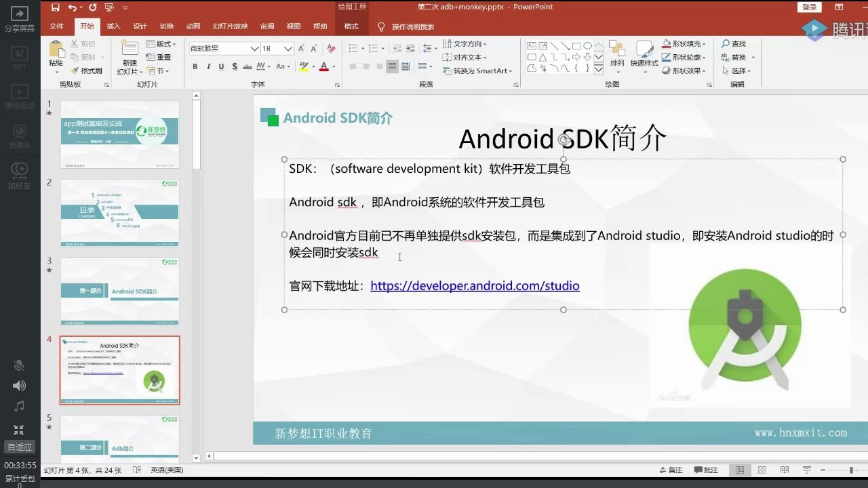Increase list indent level
This screenshot has width=868, height=488.
[x=410, y=49]
